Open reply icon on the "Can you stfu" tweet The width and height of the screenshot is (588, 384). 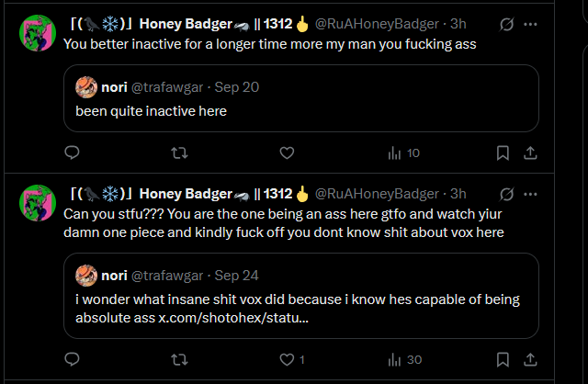pos(73,359)
